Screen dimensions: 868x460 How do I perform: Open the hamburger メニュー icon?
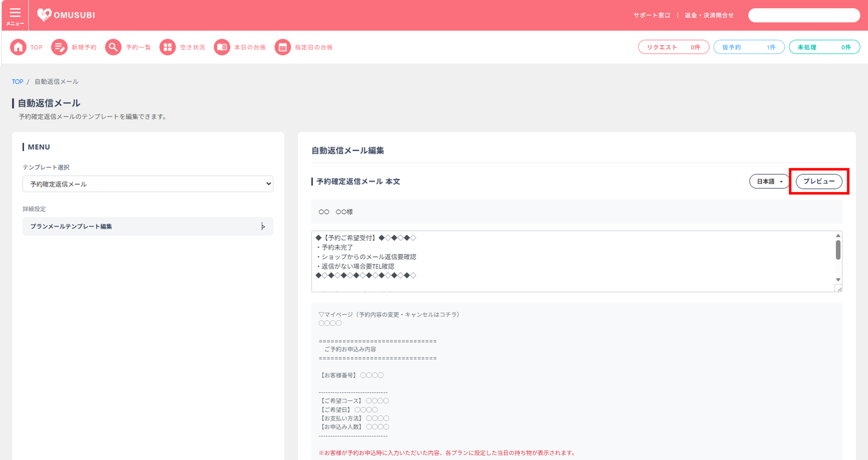coord(15,15)
